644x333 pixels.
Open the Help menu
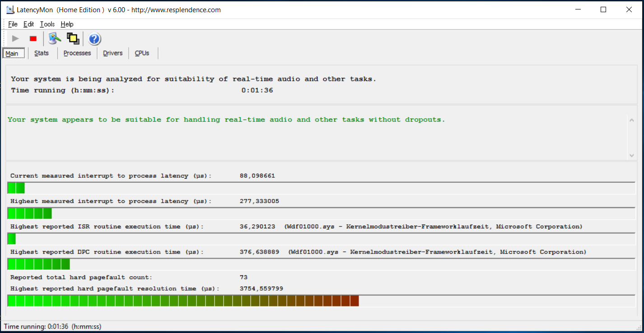tap(67, 24)
